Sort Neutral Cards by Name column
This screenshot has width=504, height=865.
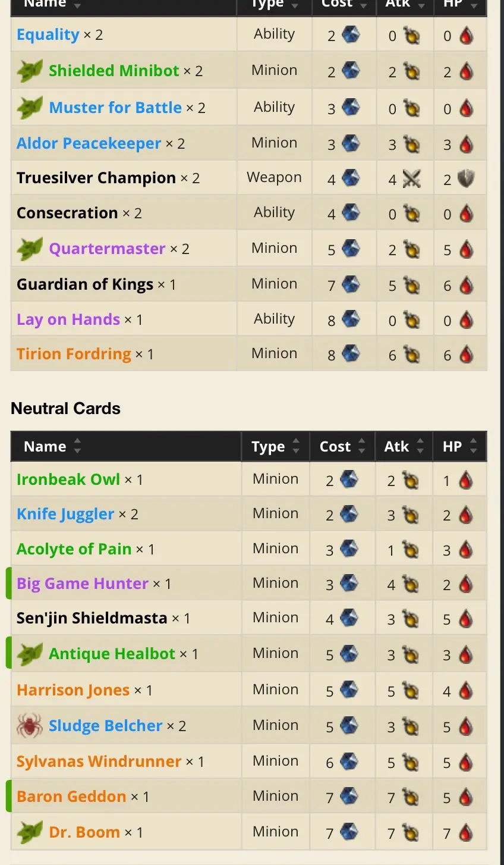coord(51,447)
